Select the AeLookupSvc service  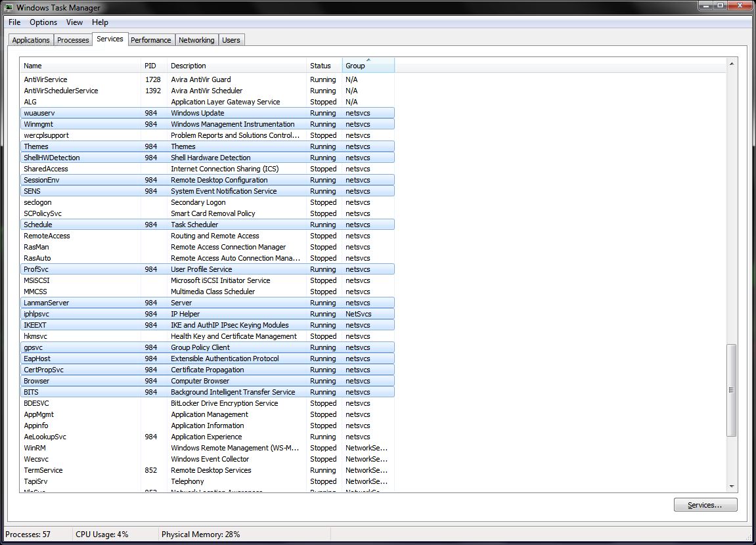tap(208, 437)
